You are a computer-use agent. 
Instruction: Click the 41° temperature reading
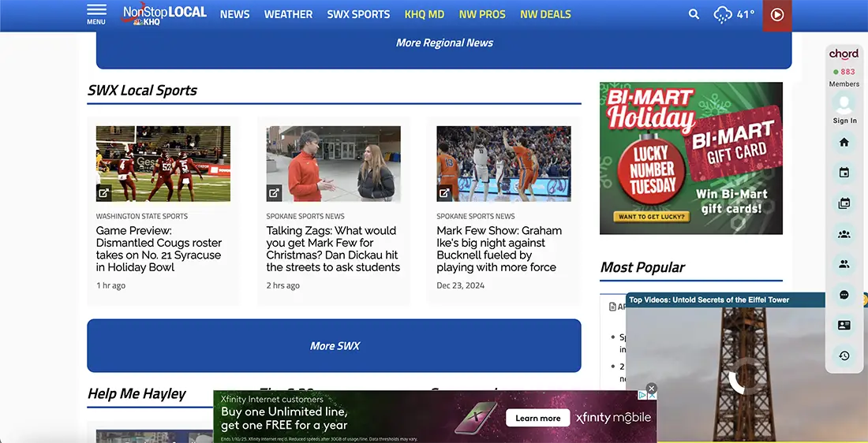click(746, 14)
